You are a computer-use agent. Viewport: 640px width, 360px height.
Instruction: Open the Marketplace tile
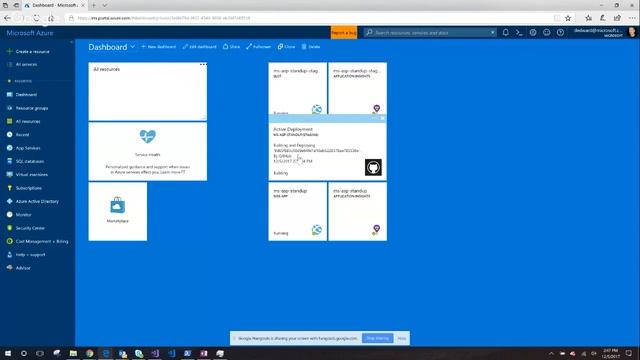[118, 211]
